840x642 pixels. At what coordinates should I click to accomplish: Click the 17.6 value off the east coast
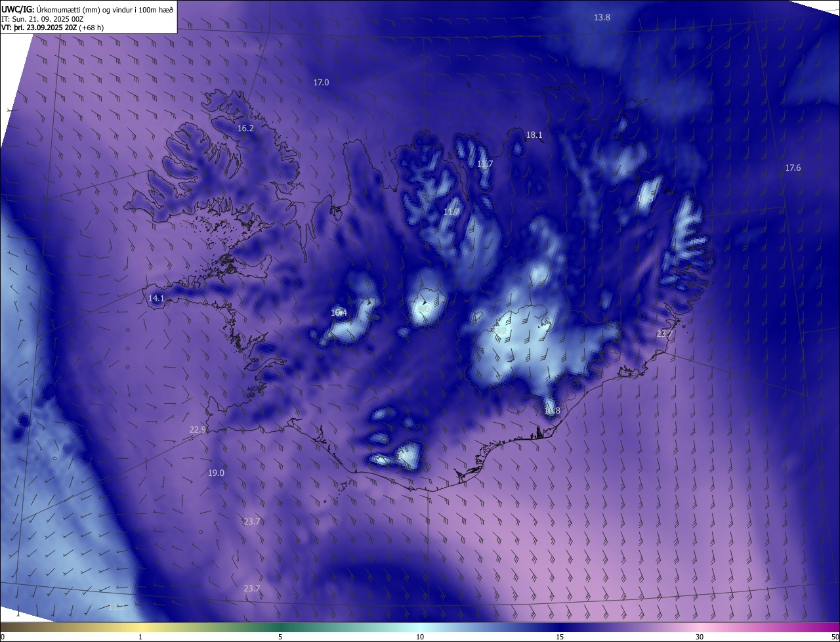(793, 168)
